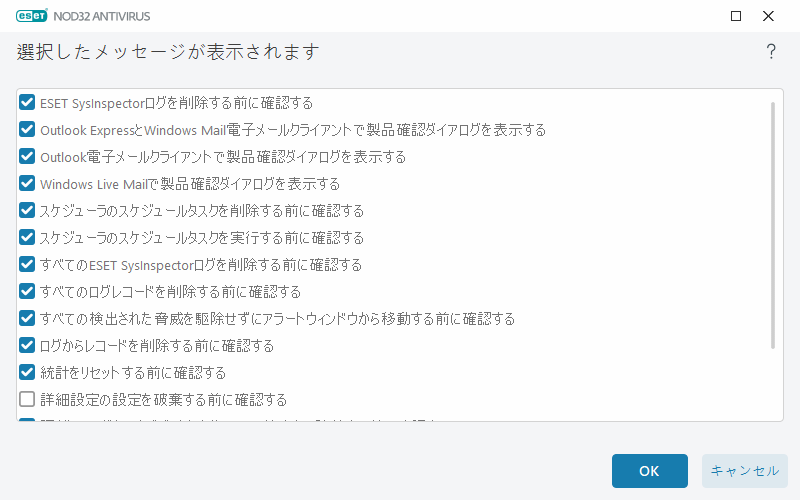
Task: Open help via the question mark icon
Action: click(x=771, y=52)
